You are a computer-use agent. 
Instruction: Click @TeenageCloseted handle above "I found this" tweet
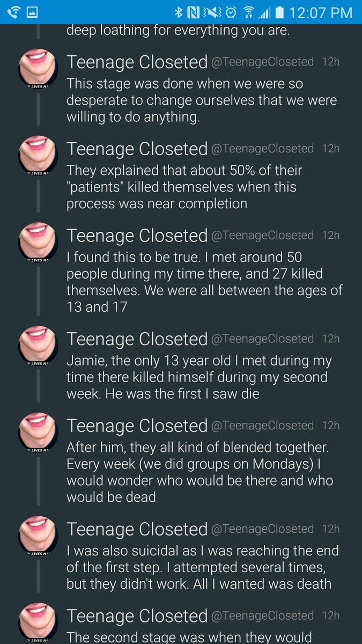(x=263, y=235)
